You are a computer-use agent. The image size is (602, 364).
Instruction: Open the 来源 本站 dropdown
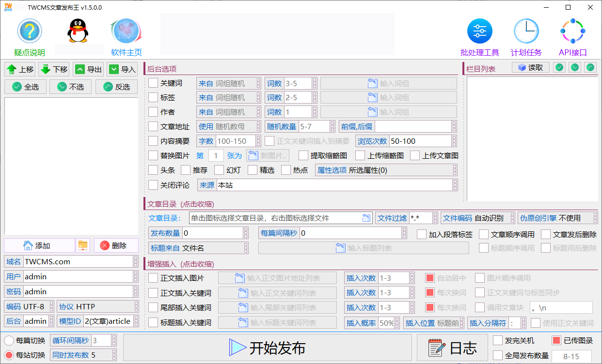327,185
